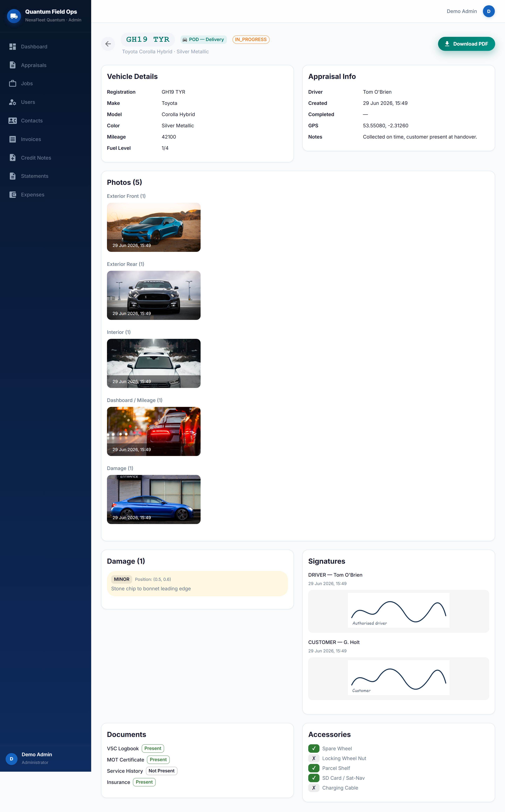The height and width of the screenshot is (812, 505).
Task: Open the Interior photo thumbnail
Action: 154,363
